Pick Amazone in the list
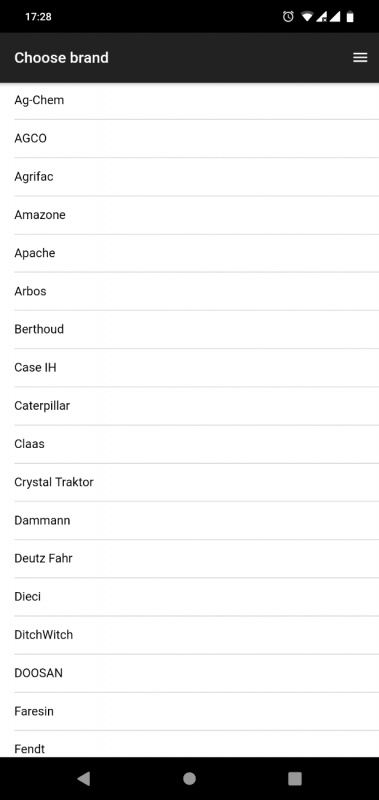The height and width of the screenshot is (800, 379). (x=189, y=215)
